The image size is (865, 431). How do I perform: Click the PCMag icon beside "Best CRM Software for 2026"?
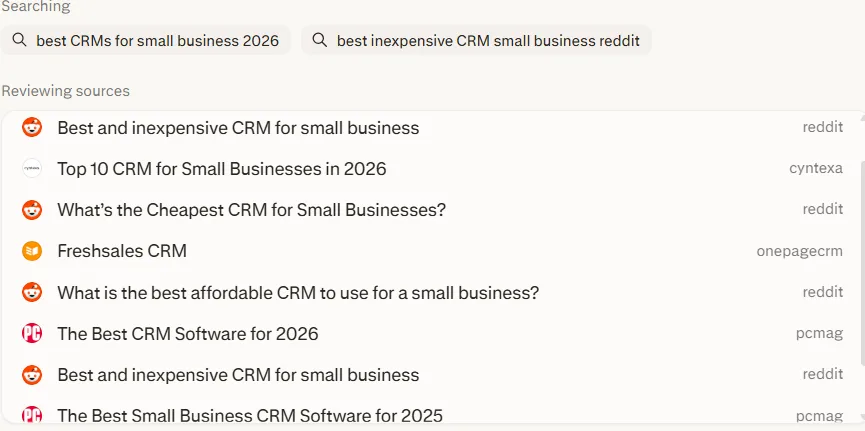pyautogui.click(x=32, y=334)
